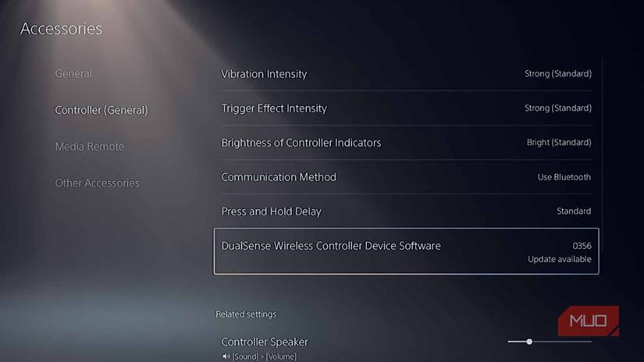Screen dimensions: 644x362
Task: Click the Accessories page title
Action: click(x=61, y=29)
